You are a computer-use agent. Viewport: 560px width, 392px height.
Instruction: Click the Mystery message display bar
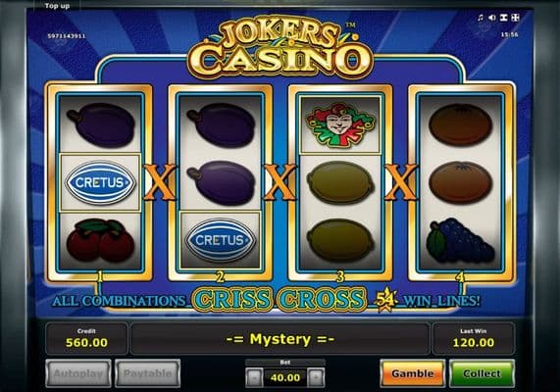click(x=280, y=339)
